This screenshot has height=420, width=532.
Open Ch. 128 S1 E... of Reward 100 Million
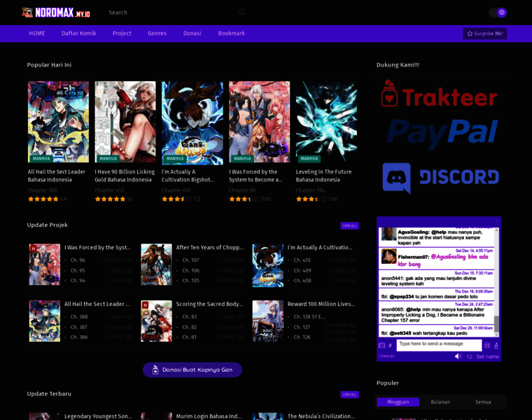coord(309,316)
